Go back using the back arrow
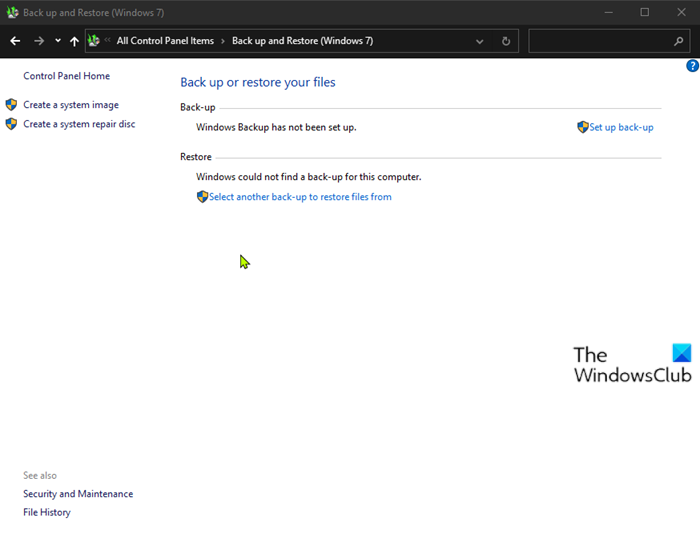700x534 pixels. [x=15, y=41]
